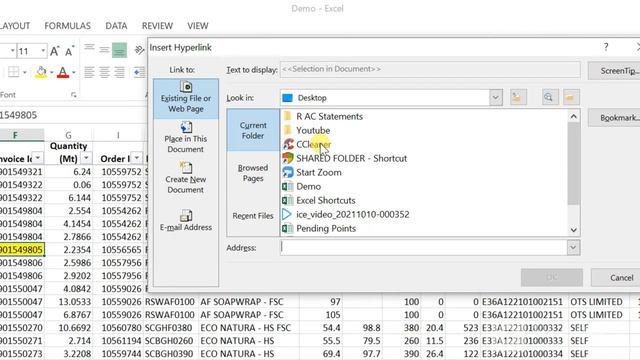Select the Demo workbook file
Viewport: 640px width, 360px height.
coord(302,186)
